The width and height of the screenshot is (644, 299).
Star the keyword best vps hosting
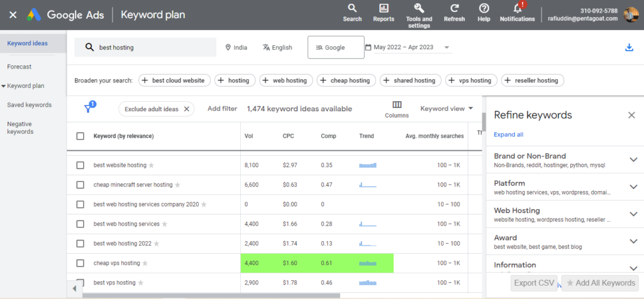(x=140, y=283)
